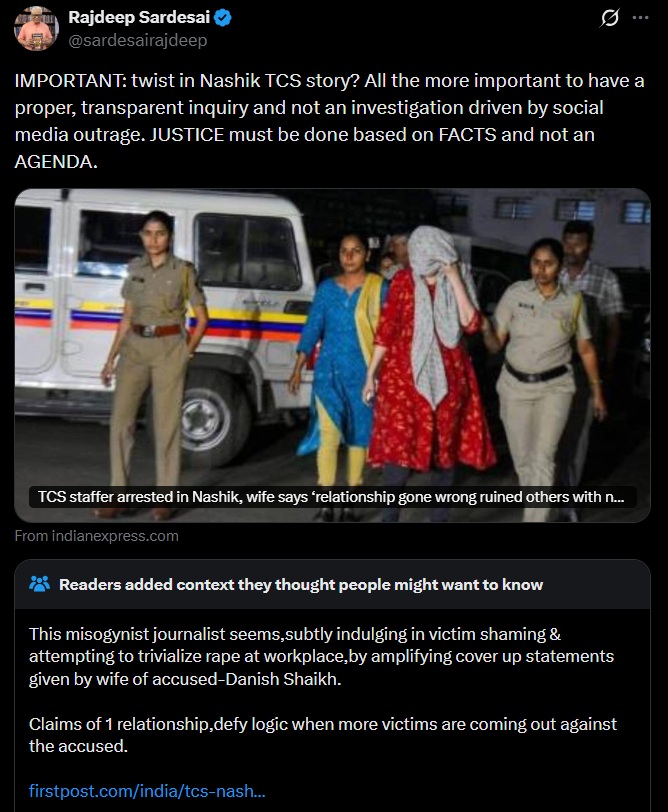Viewport: 668px width, 812px height.
Task: Open the Indian Express article image
Action: 332,355
